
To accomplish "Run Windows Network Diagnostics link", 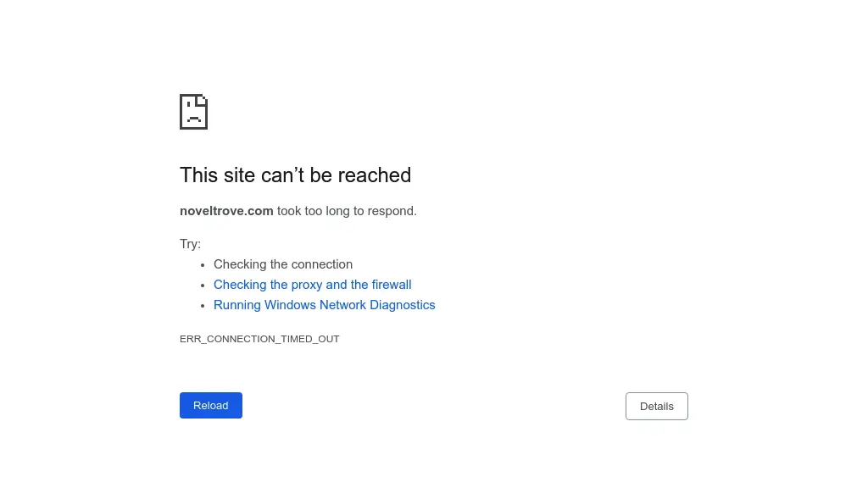I will tap(324, 305).
